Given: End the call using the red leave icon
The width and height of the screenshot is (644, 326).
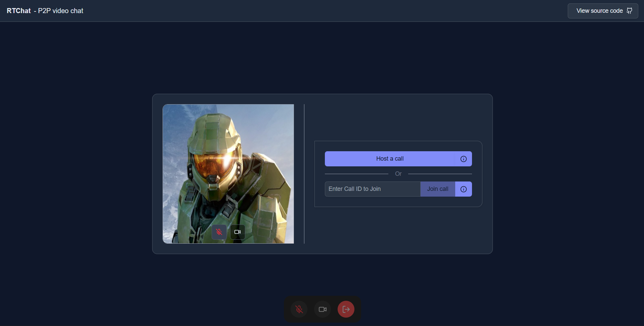Looking at the screenshot, I should tap(346, 309).
